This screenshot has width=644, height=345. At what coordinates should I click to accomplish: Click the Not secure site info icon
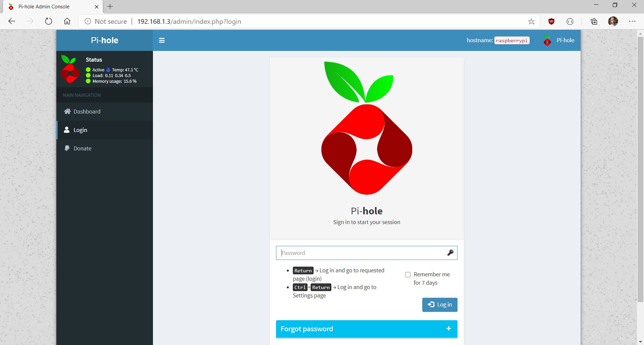[x=88, y=21]
